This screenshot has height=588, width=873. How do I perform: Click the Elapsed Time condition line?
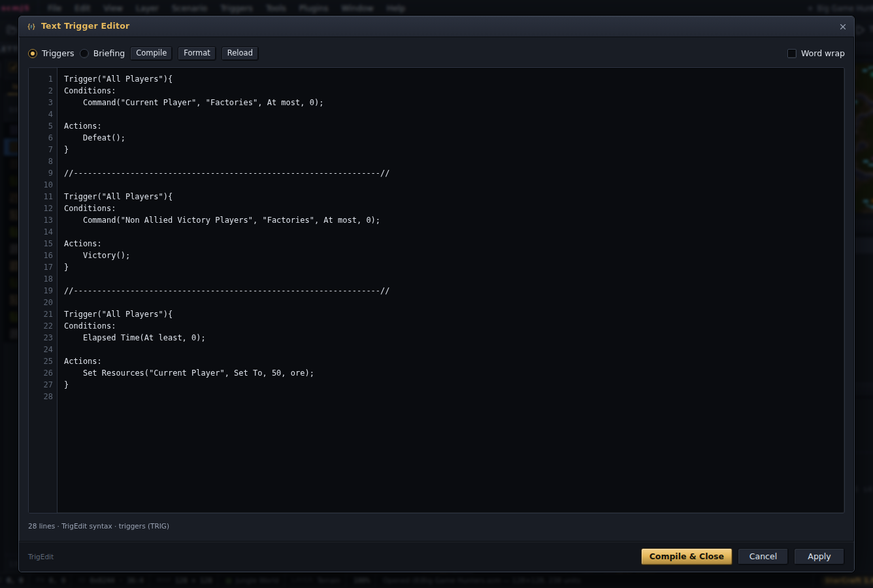(144, 338)
